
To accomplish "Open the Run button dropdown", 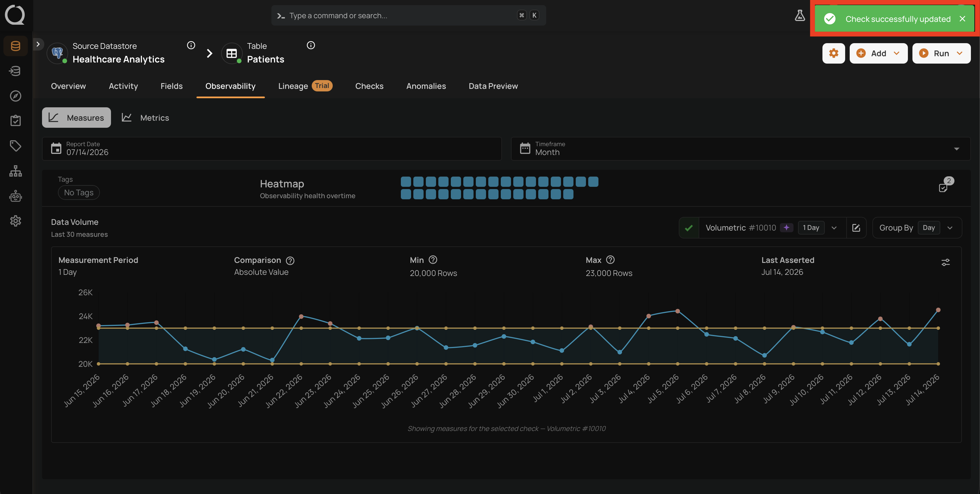I will point(960,53).
